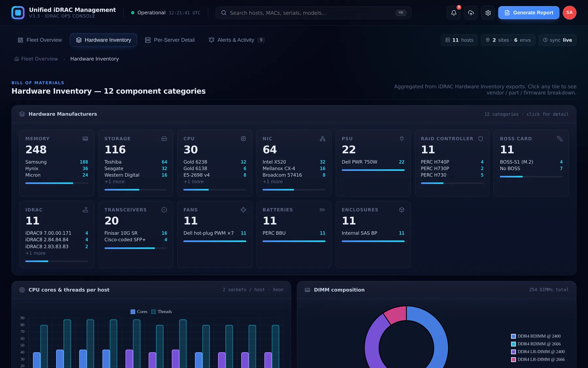Click the sync clock icon
This screenshot has height=368, width=588.
(545, 40)
